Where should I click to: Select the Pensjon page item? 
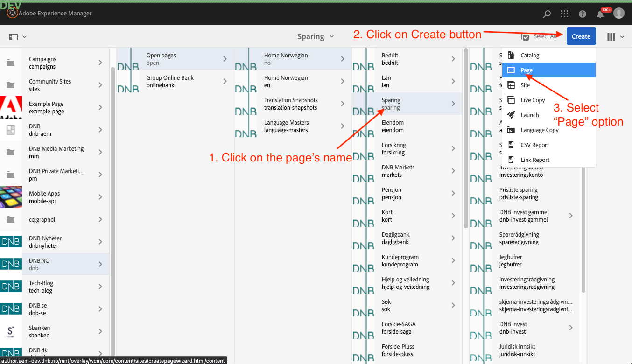click(391, 193)
